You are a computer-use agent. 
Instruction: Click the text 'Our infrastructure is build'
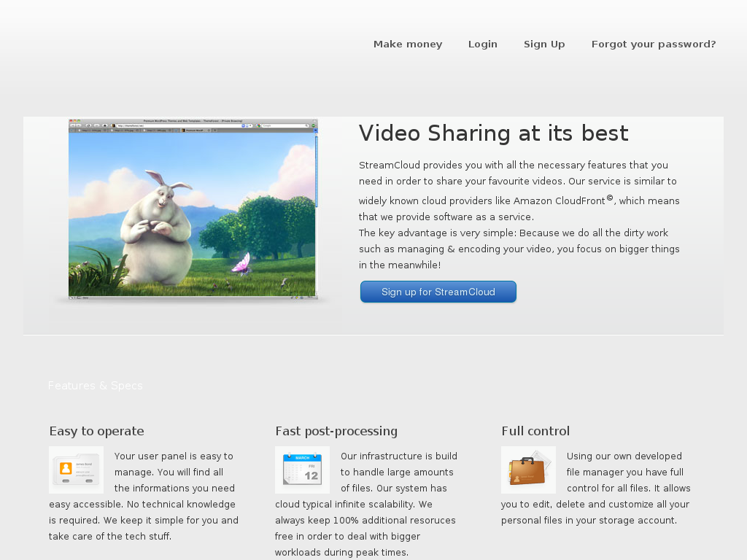pyautogui.click(x=399, y=456)
